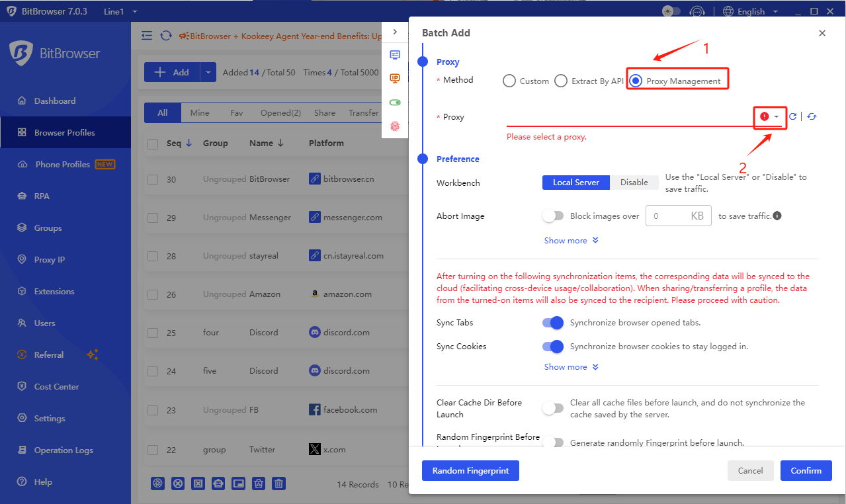Click the square X icon in bottom toolbar
846x504 pixels.
coord(198,484)
